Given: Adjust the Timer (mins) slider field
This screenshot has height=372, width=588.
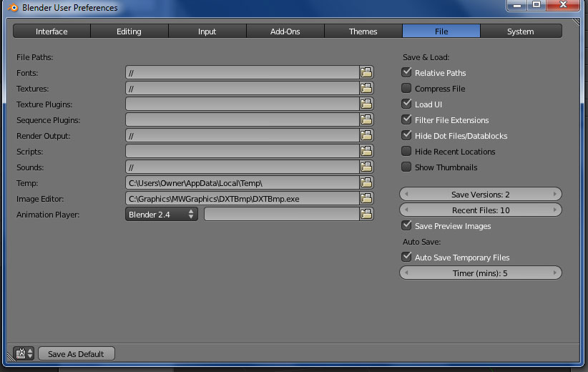Looking at the screenshot, I should pos(480,273).
